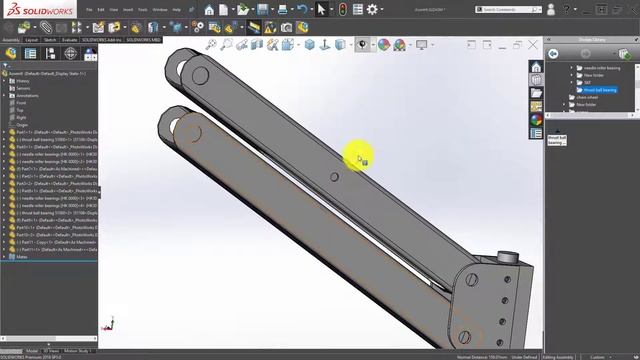
Task: Print using the printer icon
Action: (282, 9)
